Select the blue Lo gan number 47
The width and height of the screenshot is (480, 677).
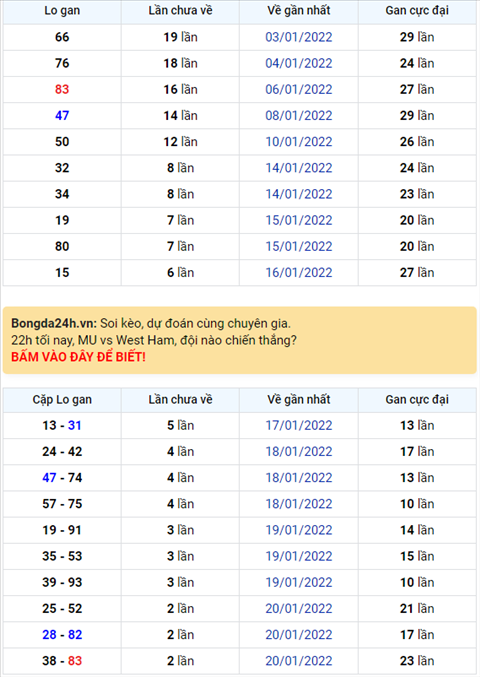click(62, 116)
